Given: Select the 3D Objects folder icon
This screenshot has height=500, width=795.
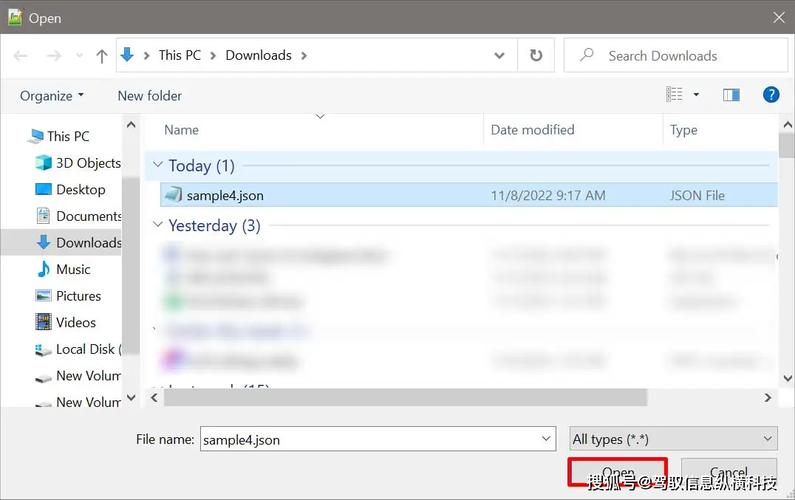Looking at the screenshot, I should [x=43, y=163].
